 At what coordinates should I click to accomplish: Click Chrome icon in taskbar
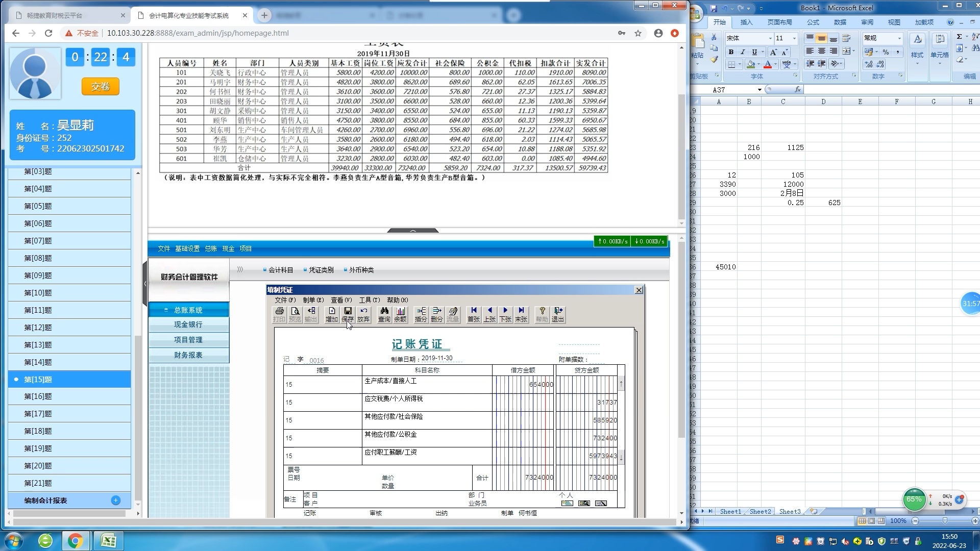pyautogui.click(x=76, y=541)
